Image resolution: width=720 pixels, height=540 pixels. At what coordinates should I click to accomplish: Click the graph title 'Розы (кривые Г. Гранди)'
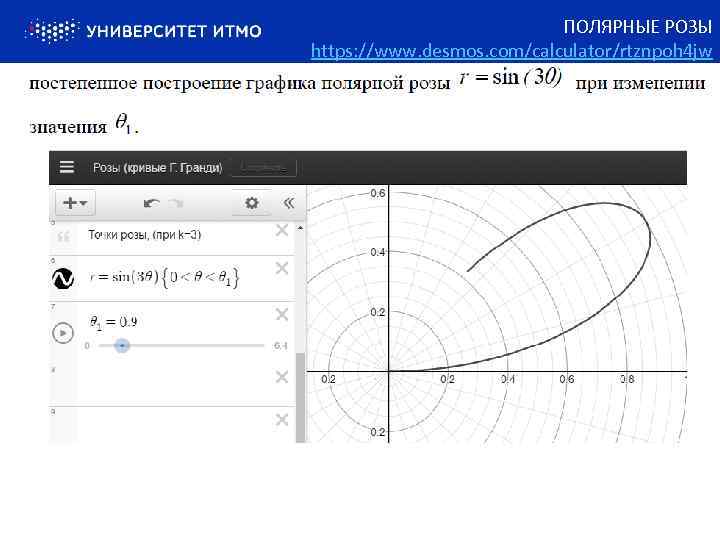(x=158, y=168)
